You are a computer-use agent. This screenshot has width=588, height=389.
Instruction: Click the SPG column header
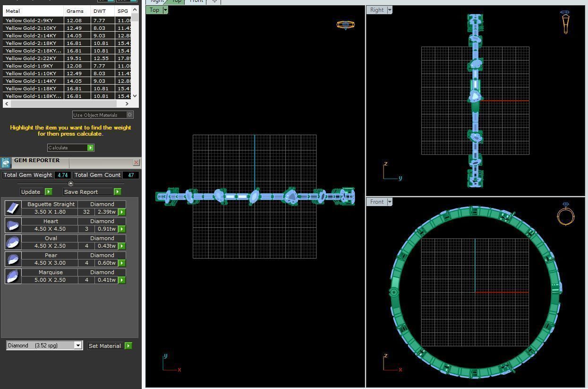click(123, 11)
